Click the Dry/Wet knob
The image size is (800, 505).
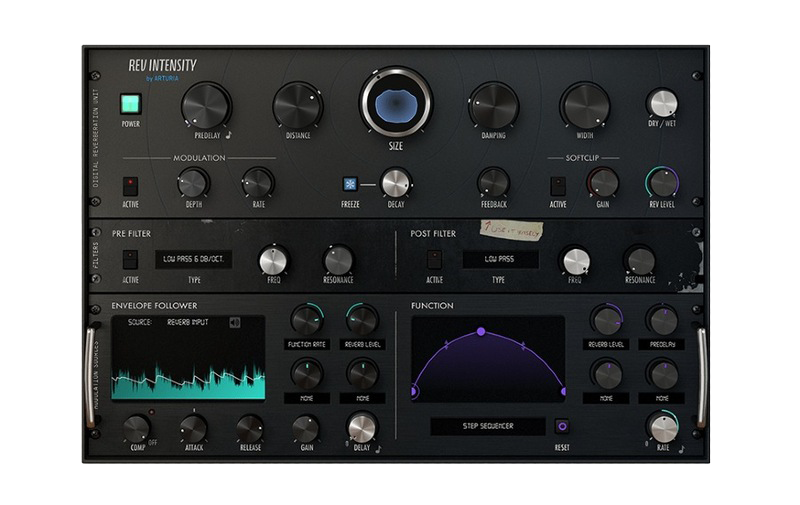click(x=661, y=103)
